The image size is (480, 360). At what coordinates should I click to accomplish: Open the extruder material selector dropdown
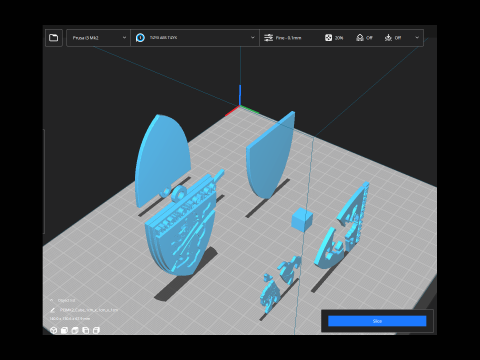[x=195, y=38]
